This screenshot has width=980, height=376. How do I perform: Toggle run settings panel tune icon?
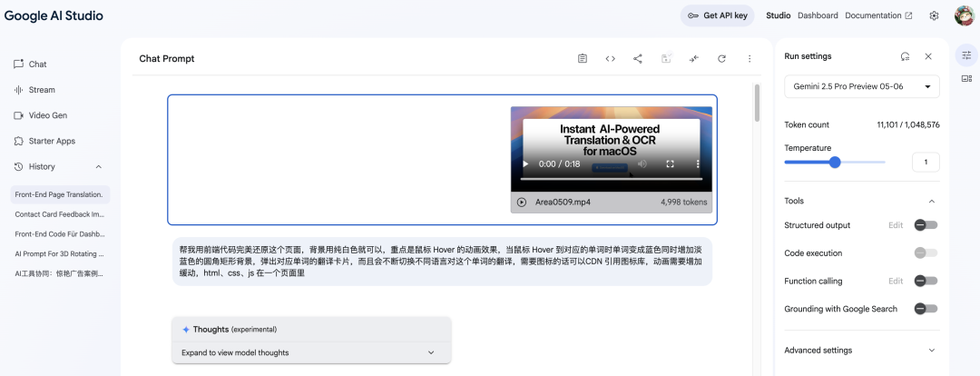[x=967, y=55]
